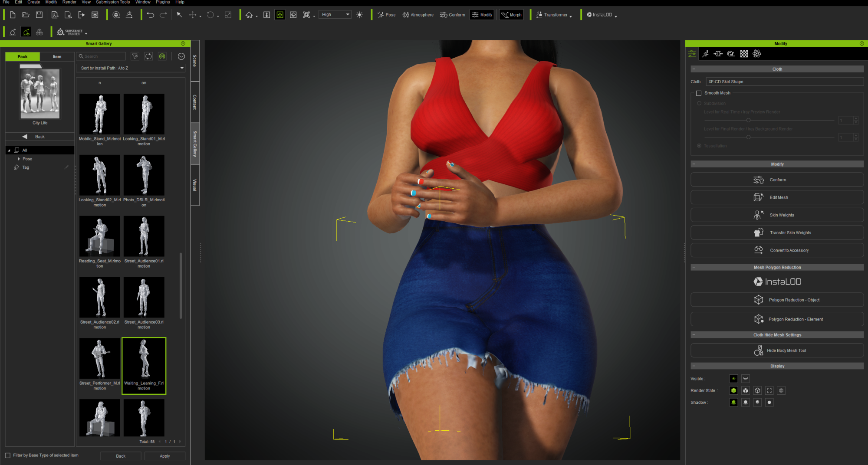868x465 pixels.
Task: Switch to the Visual side tab
Action: coord(195,185)
